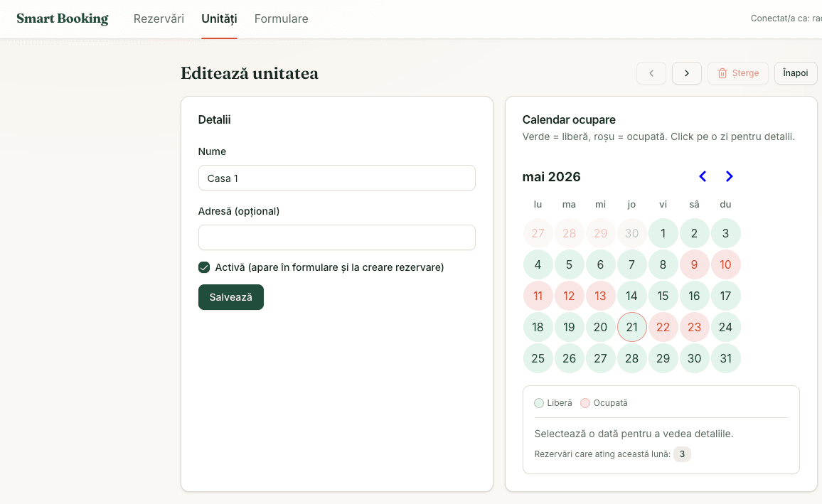
Task: Select day 7 in calendar
Action: coord(631,264)
